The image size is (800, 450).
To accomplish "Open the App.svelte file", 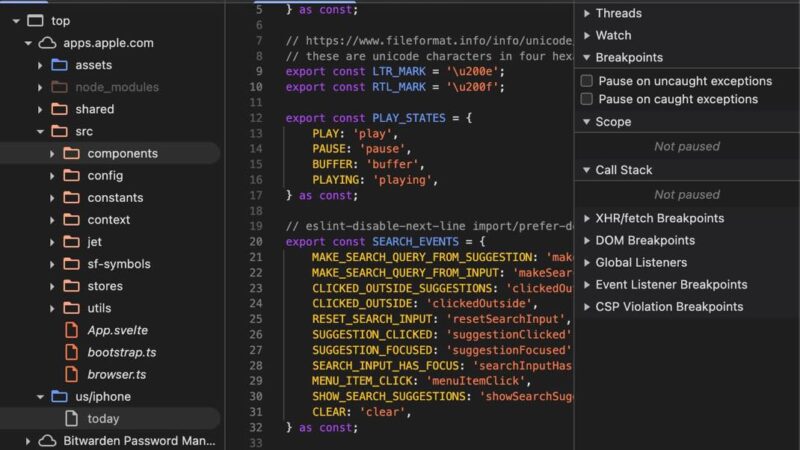I will pos(117,330).
